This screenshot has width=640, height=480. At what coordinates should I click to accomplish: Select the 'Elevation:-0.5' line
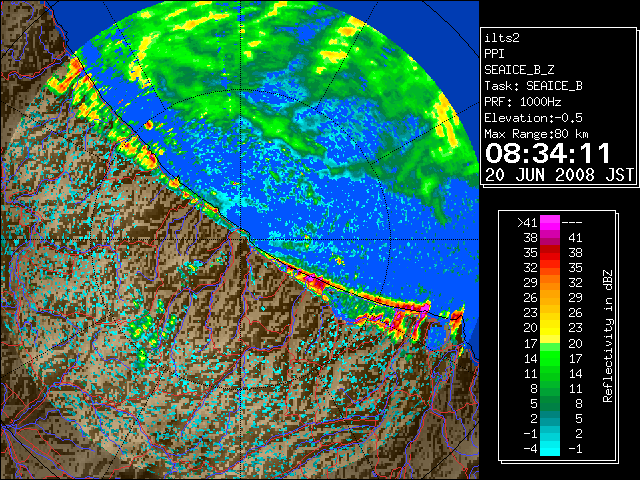tap(533, 118)
